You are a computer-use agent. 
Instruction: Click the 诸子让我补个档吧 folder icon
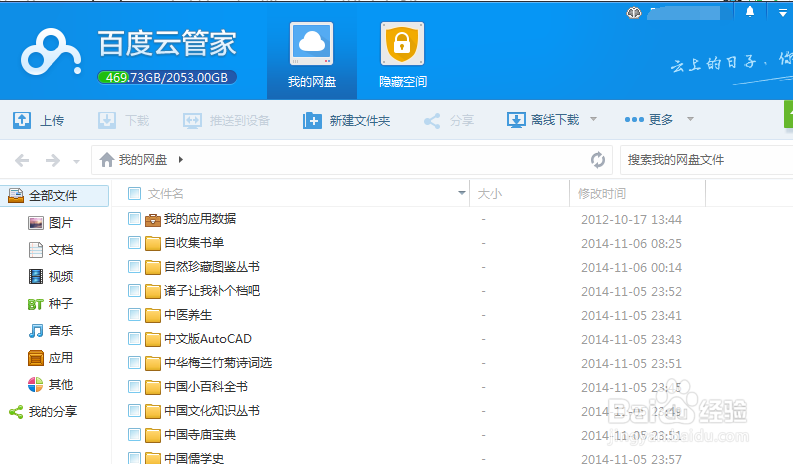pos(153,291)
